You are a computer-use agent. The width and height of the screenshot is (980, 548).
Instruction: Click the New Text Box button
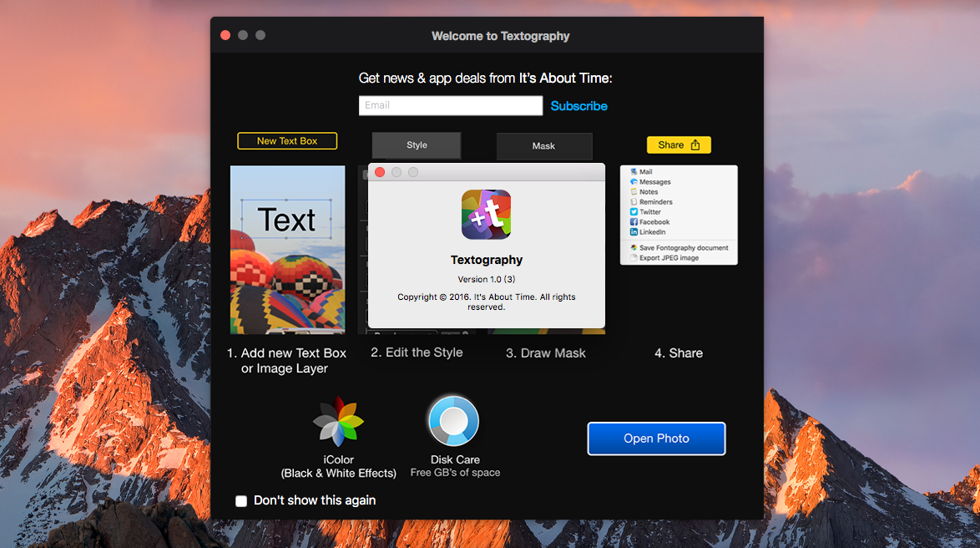[287, 140]
